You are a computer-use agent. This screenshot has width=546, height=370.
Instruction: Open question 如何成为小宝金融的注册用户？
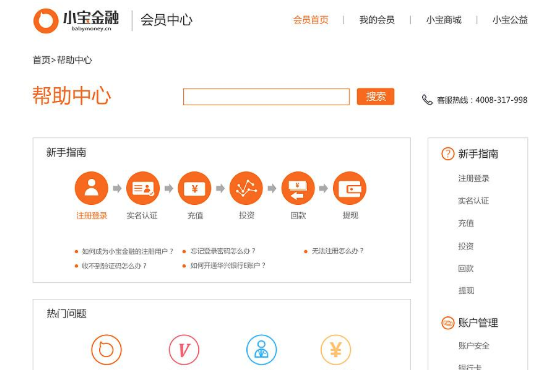click(x=127, y=251)
